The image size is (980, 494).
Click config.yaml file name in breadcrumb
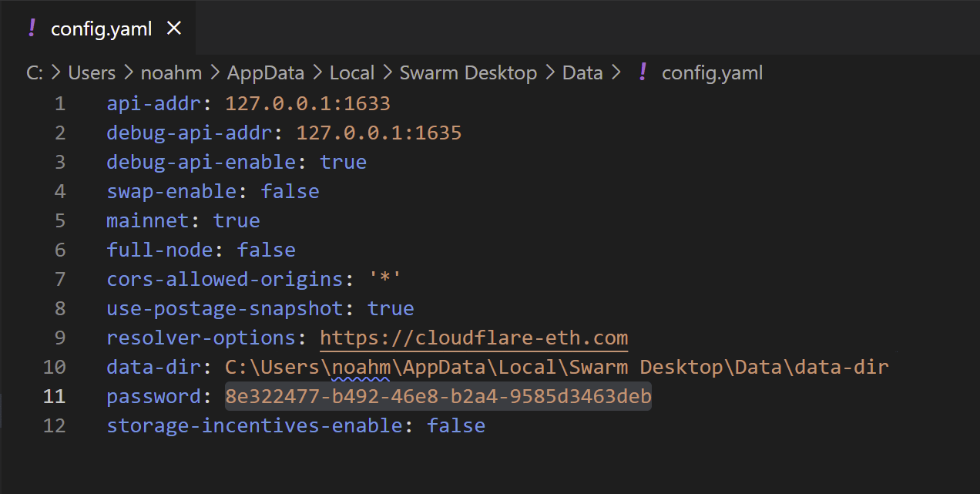pos(712,73)
